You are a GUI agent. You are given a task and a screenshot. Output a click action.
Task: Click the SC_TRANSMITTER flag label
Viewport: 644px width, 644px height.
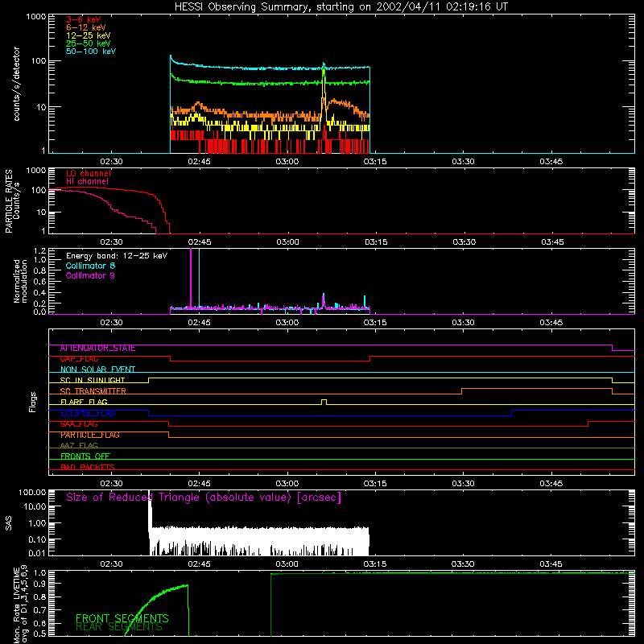coord(93,391)
